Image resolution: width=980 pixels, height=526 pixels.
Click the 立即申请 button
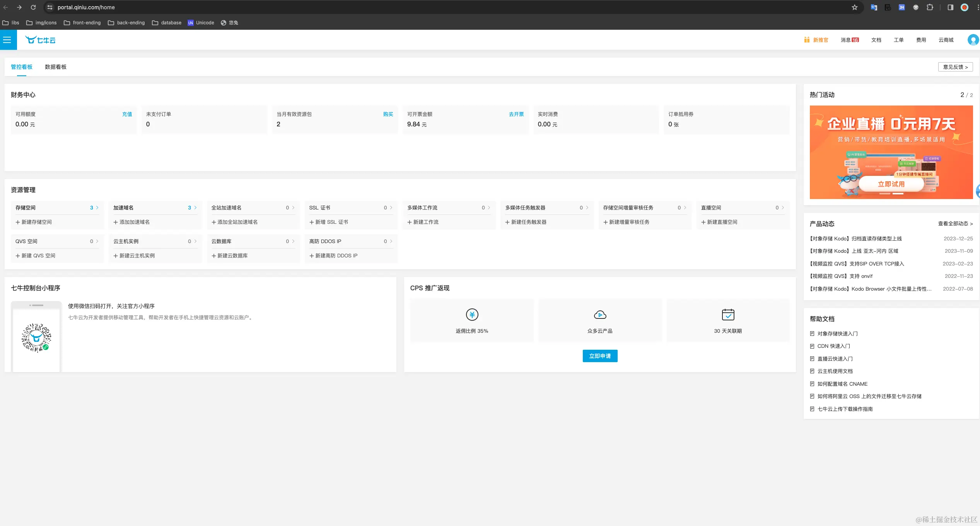click(x=600, y=356)
